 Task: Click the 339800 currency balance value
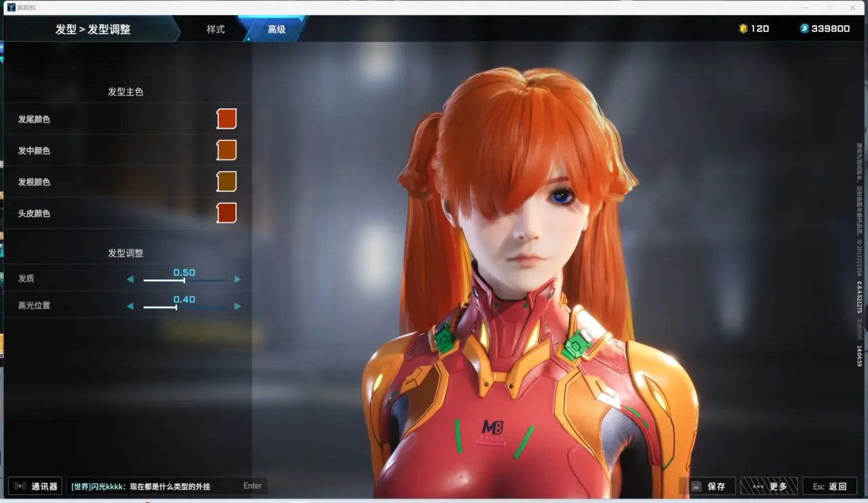pyautogui.click(x=831, y=28)
